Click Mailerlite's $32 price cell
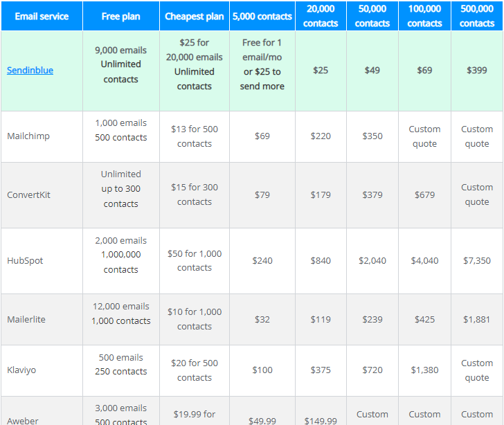Viewport: 504px width, 425px height. point(262,319)
